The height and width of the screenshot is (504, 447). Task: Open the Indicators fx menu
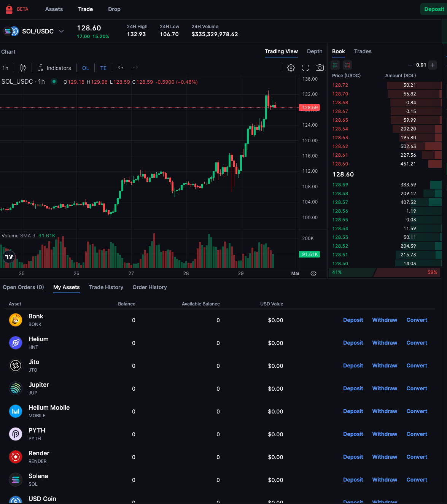coord(54,68)
